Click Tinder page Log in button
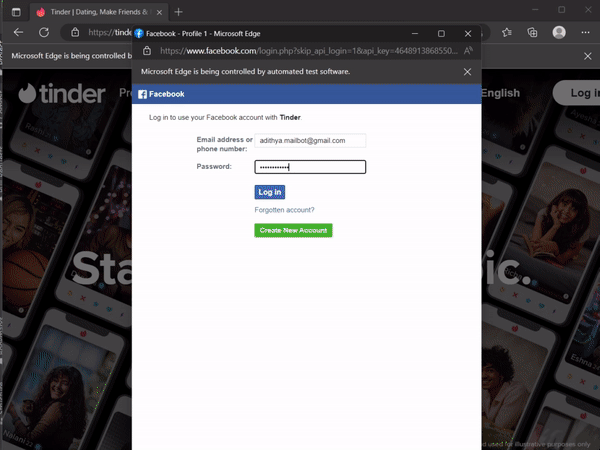 click(x=577, y=93)
